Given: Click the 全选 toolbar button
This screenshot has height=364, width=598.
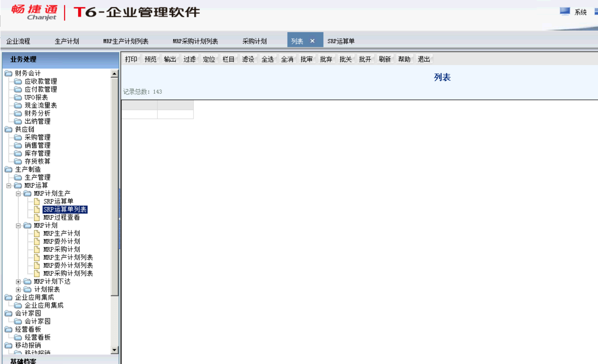Looking at the screenshot, I should [268, 59].
